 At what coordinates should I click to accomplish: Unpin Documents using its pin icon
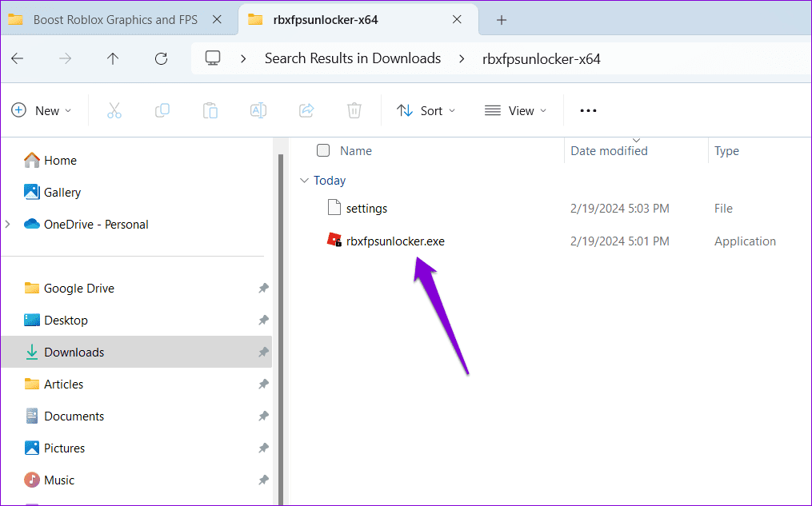point(263,416)
